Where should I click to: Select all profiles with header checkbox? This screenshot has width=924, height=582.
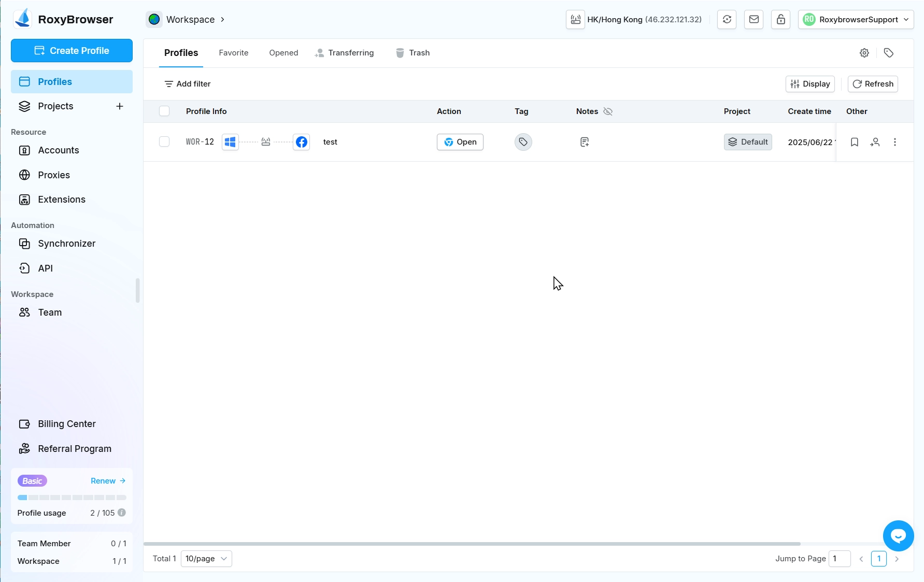click(x=164, y=111)
